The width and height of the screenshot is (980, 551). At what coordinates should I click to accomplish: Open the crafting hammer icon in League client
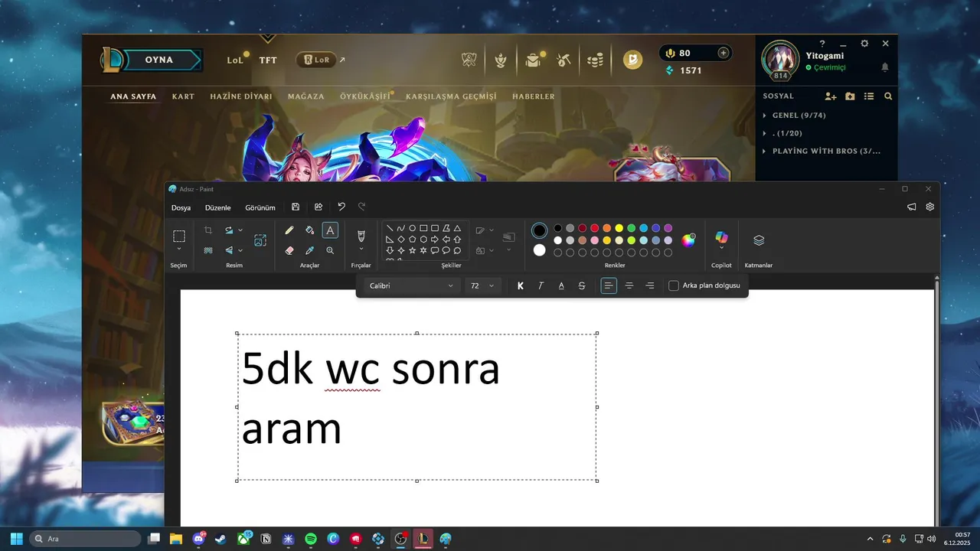click(x=564, y=60)
